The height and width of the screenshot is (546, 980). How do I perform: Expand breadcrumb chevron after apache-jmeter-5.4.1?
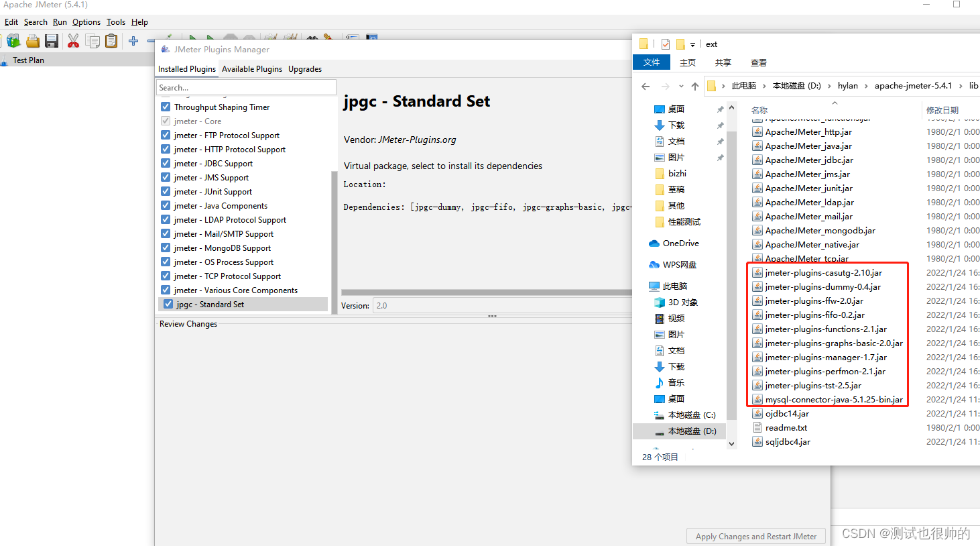(960, 86)
